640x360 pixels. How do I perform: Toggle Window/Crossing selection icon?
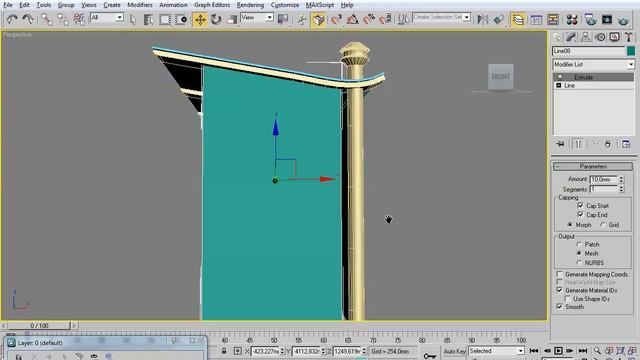[x=181, y=19]
